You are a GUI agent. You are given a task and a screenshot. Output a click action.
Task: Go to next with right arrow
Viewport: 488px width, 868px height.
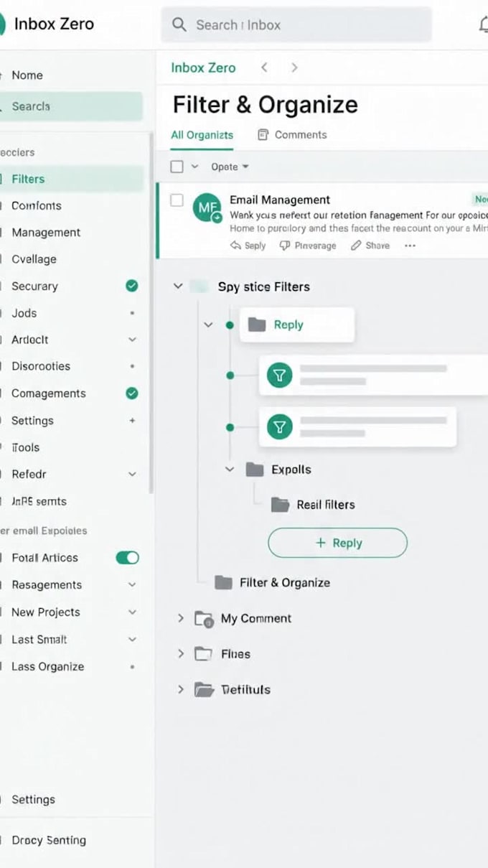(x=294, y=67)
